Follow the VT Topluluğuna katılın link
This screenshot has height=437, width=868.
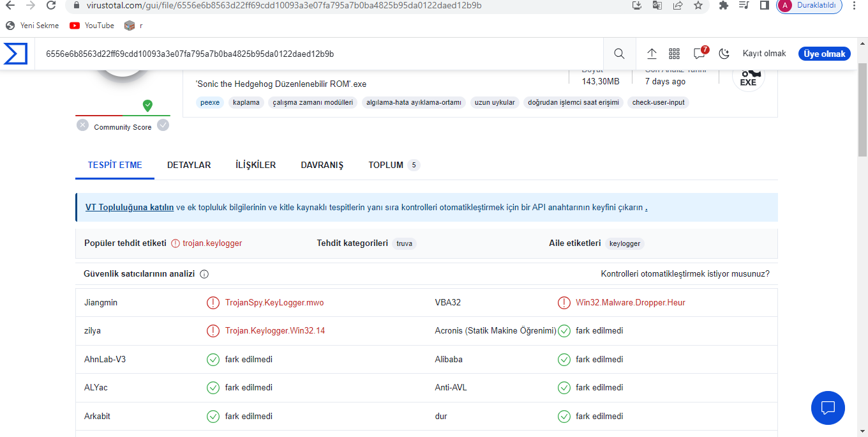pyautogui.click(x=130, y=207)
